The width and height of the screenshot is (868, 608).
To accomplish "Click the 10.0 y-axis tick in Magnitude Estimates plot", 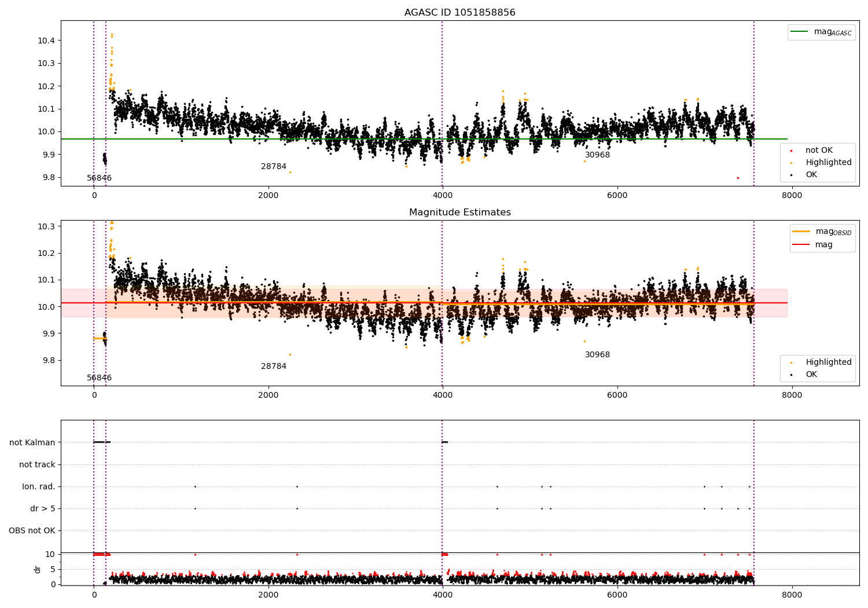I will 46,307.
